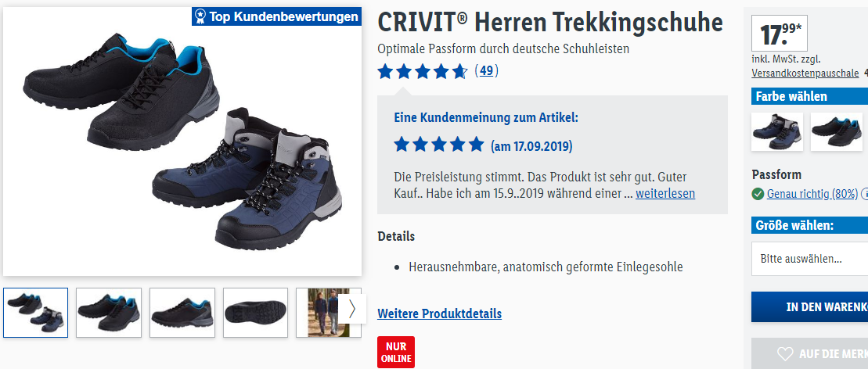Image resolution: width=868 pixels, height=369 pixels.
Task: Select the black shoe color swatch
Action: click(x=837, y=131)
